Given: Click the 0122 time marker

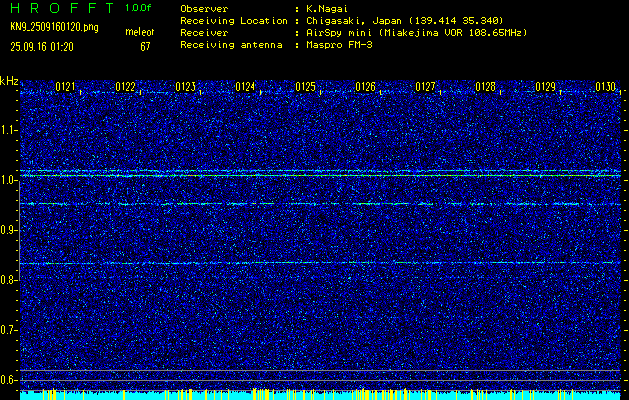Looking at the screenshot, I should click(x=125, y=87).
